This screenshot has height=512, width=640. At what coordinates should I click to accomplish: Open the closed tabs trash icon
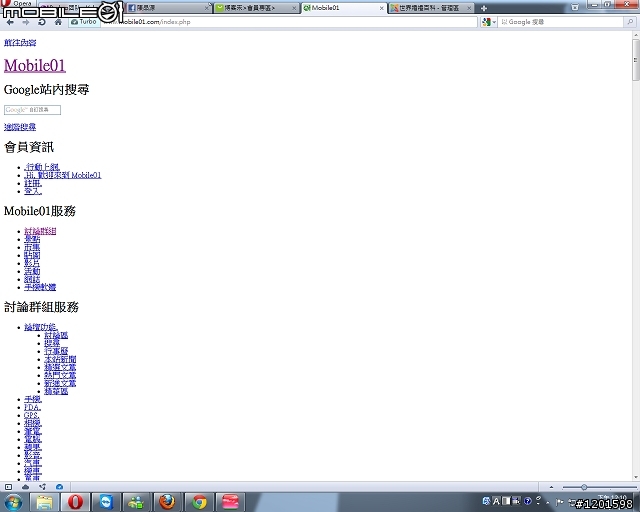click(x=575, y=7)
